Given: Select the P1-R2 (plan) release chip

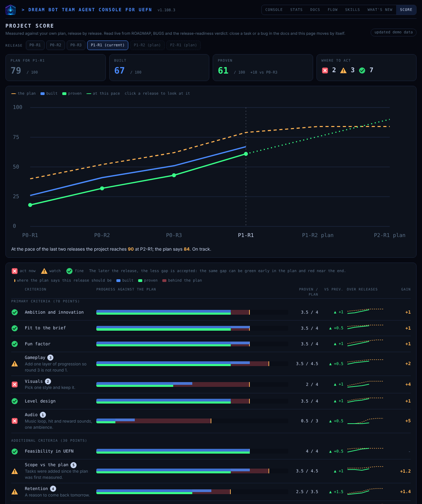Looking at the screenshot, I should click(147, 45).
